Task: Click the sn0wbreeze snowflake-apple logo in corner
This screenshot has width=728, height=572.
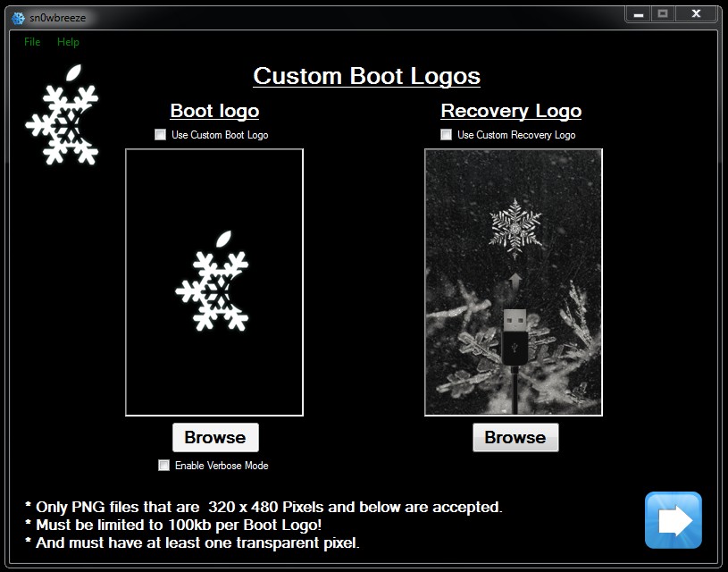Action: point(62,115)
